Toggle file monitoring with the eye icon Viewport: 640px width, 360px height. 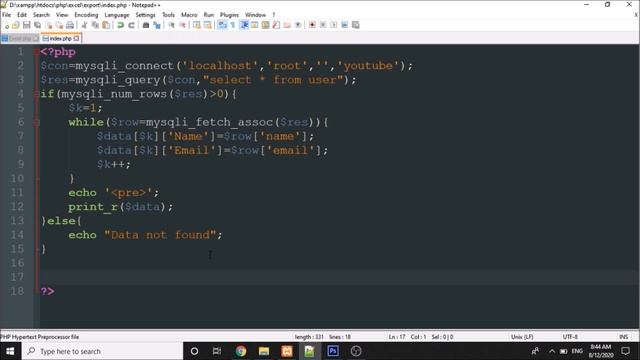(x=298, y=25)
